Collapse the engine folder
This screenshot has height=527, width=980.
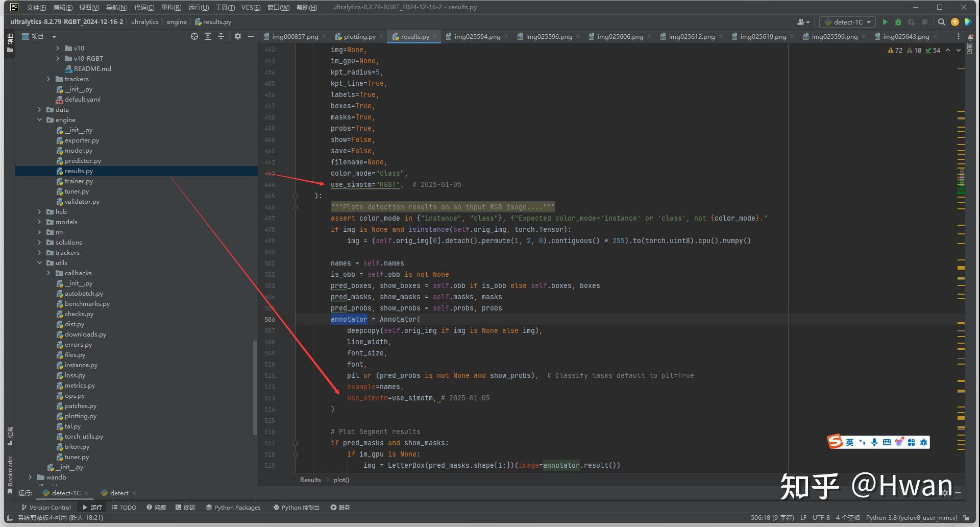click(40, 120)
